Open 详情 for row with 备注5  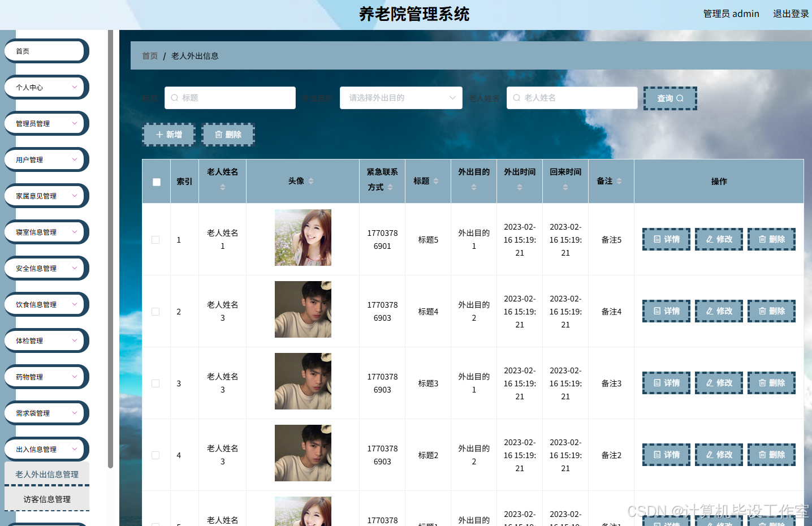pyautogui.click(x=666, y=239)
